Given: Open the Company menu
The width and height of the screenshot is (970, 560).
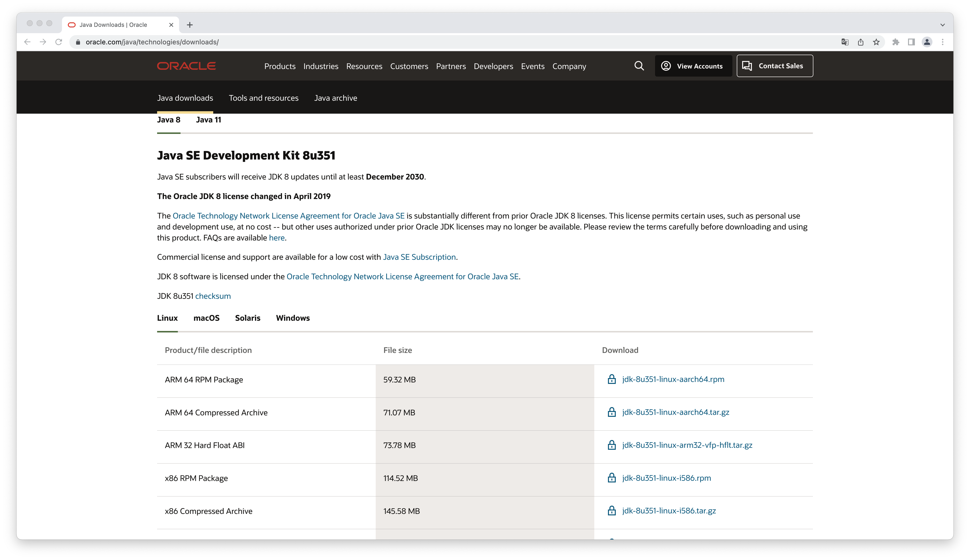Looking at the screenshot, I should 569,66.
